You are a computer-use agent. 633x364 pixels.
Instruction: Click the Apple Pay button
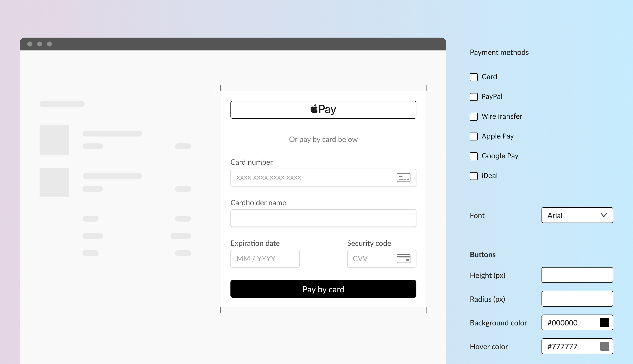323,110
